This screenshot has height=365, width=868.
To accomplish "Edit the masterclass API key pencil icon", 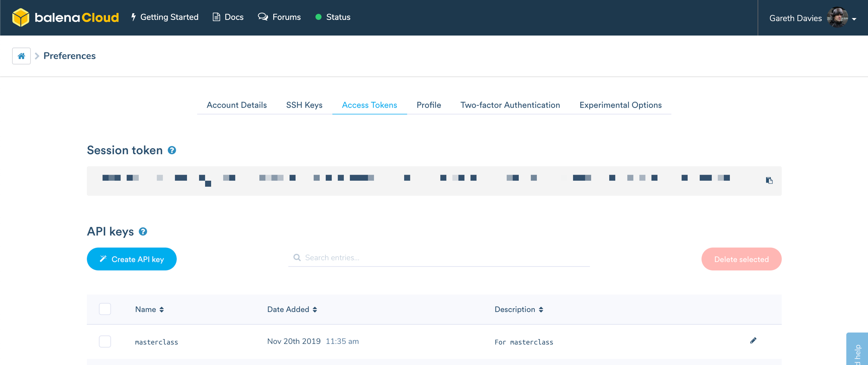I will [x=753, y=341].
